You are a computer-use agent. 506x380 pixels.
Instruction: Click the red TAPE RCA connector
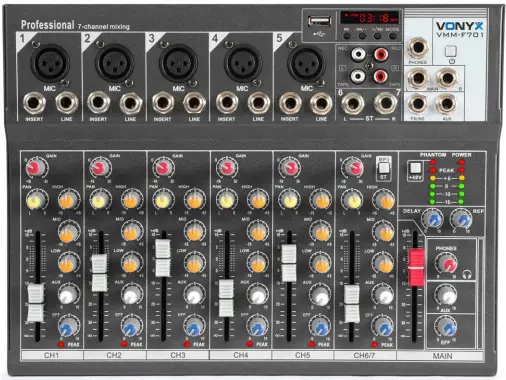click(381, 76)
